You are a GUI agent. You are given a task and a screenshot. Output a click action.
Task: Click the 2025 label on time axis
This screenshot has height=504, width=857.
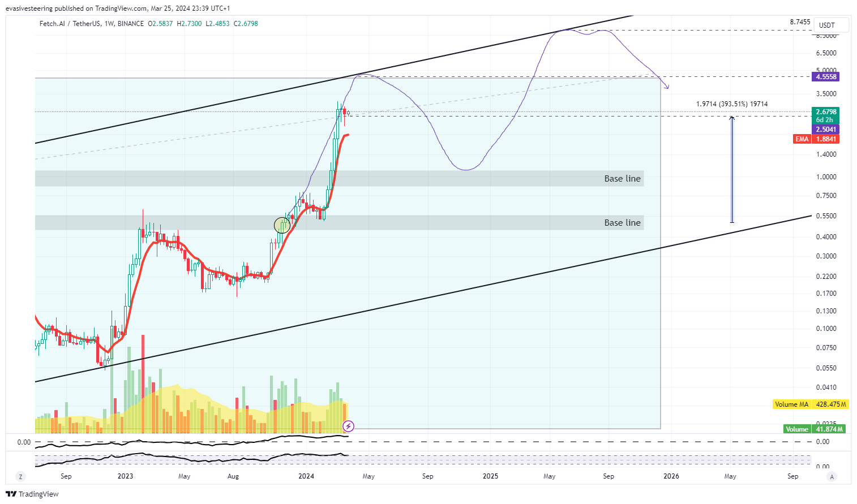coord(490,476)
